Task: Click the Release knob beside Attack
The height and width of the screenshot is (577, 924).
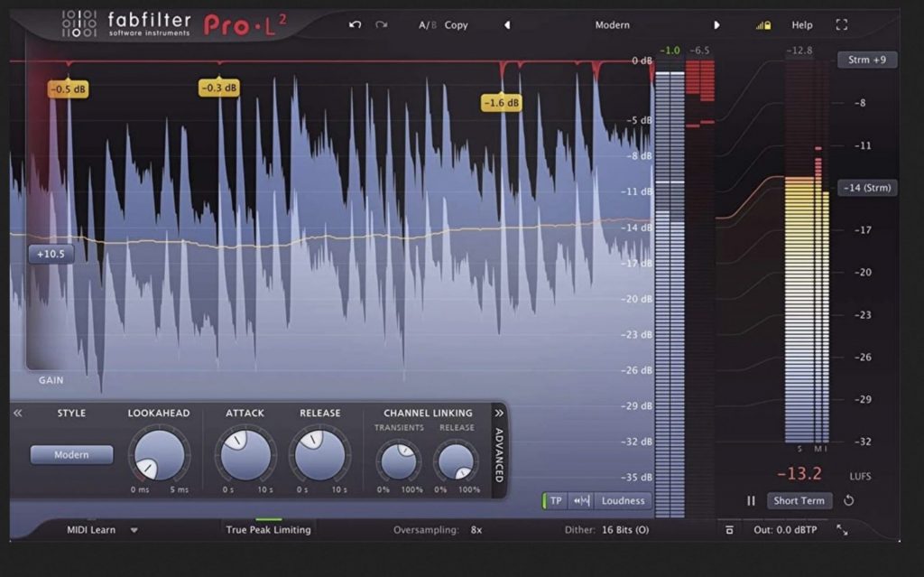Action: 320,455
